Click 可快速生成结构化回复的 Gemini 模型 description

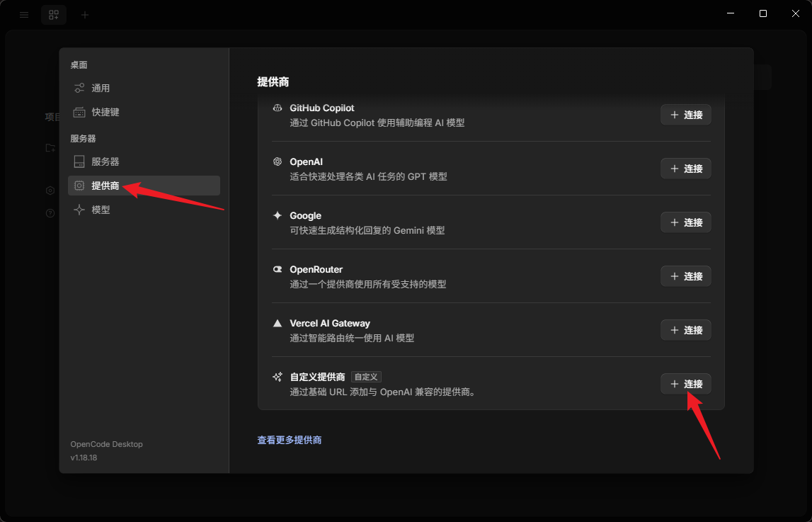[367, 230]
